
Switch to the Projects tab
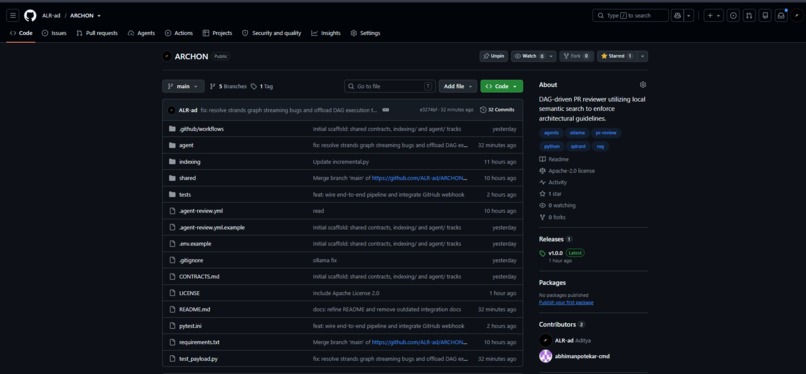tap(217, 33)
